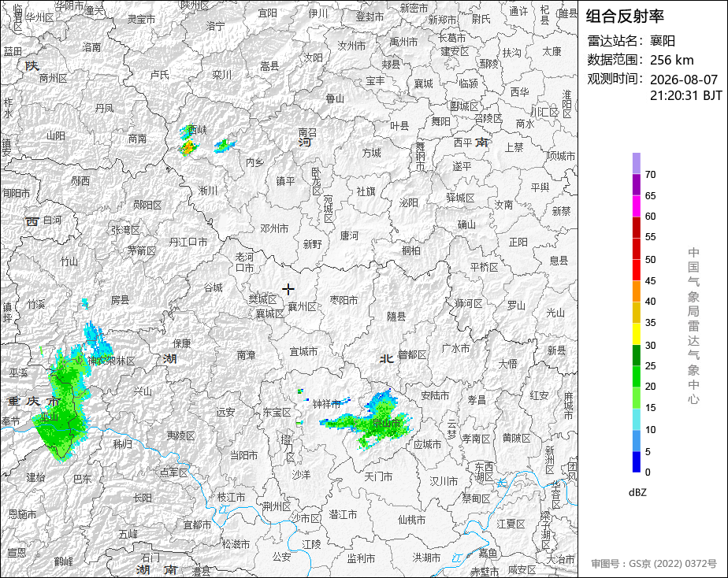Screen dimensions: 728x578
Task: Click the magenta 60-65 dBZ legend swatch
Action: tap(636, 206)
